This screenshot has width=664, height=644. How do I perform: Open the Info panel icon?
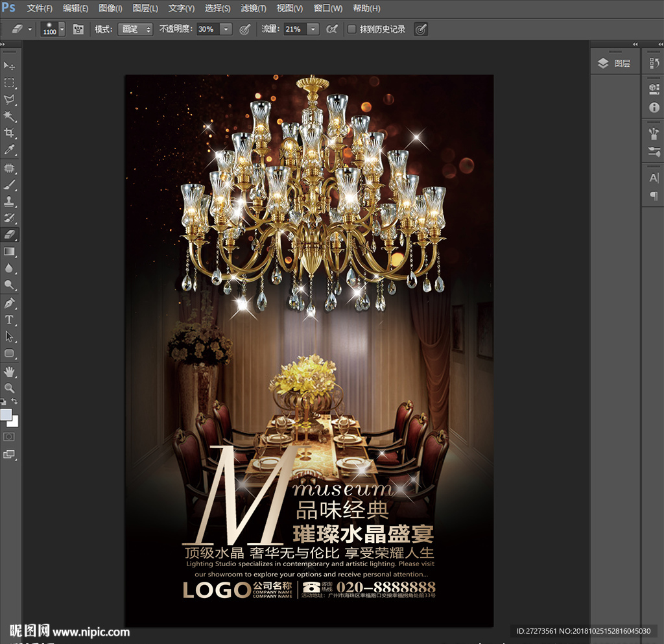(x=654, y=108)
